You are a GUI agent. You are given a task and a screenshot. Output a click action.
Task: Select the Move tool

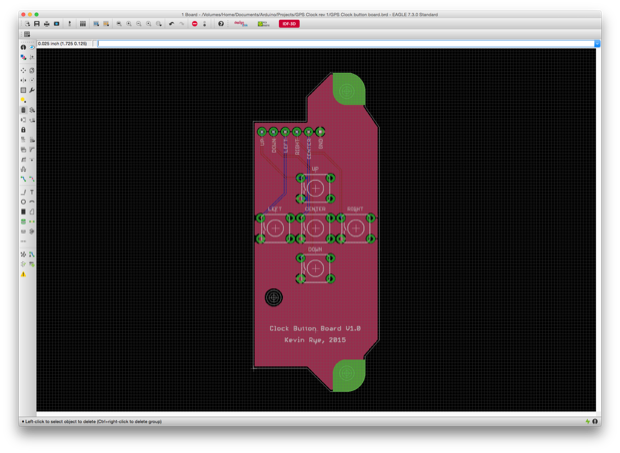[x=23, y=70]
